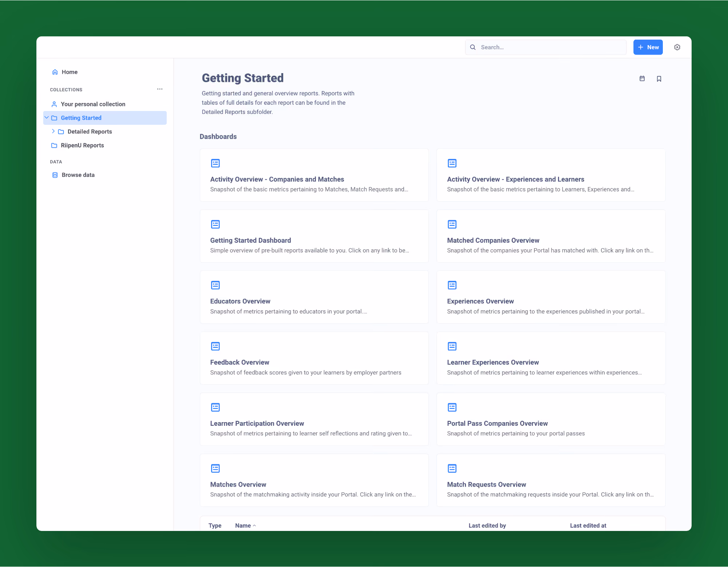The width and height of the screenshot is (728, 567).
Task: Bookmark the Getting Started collection
Action: tap(659, 79)
